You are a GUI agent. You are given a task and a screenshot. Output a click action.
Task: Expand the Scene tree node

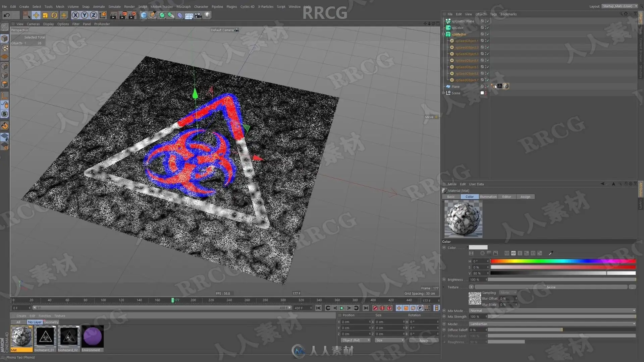(443, 93)
